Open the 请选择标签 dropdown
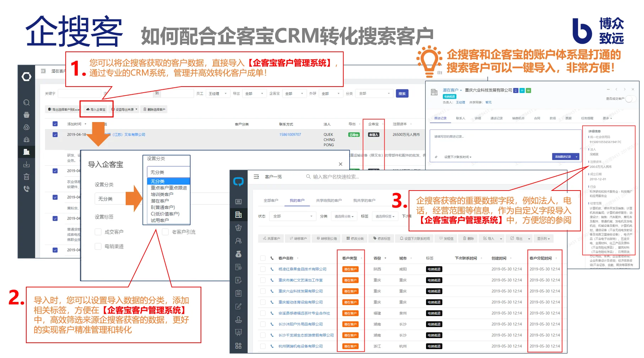 click(385, 216)
